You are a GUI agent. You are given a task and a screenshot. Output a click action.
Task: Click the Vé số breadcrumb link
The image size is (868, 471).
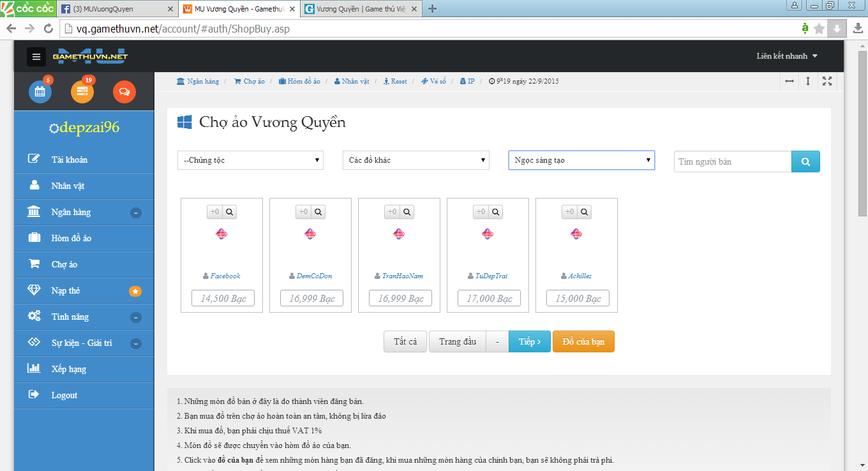[x=433, y=81]
